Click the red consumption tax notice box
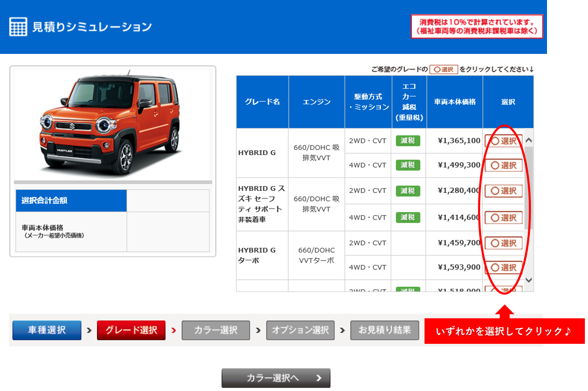588x391 pixels. coord(477,26)
